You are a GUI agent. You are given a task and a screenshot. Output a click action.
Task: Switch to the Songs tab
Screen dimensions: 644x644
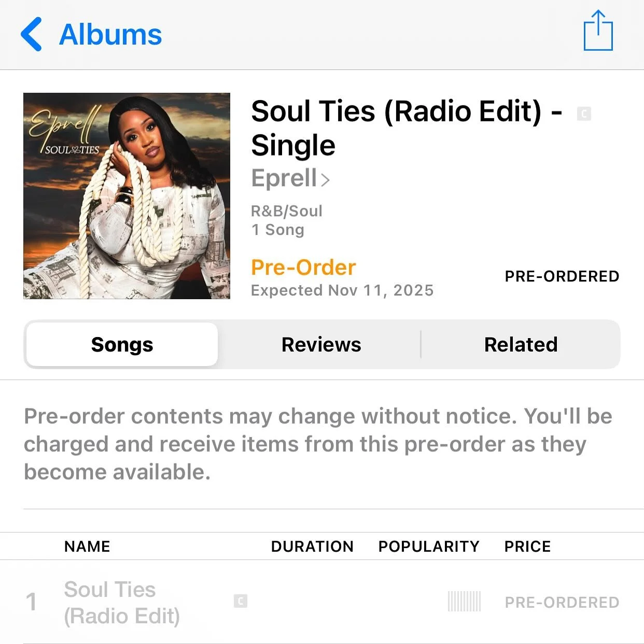click(122, 344)
